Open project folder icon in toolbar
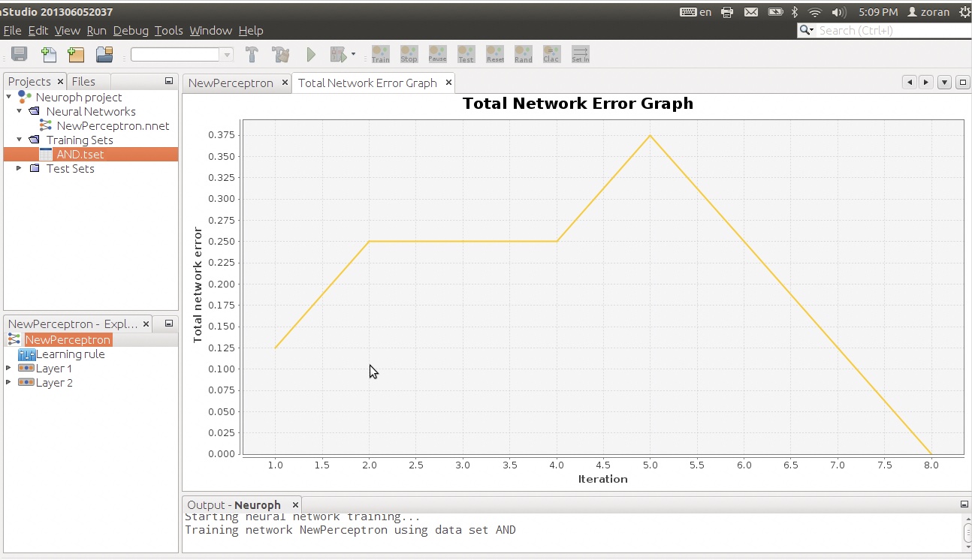The height and width of the screenshot is (560, 972). click(x=104, y=54)
